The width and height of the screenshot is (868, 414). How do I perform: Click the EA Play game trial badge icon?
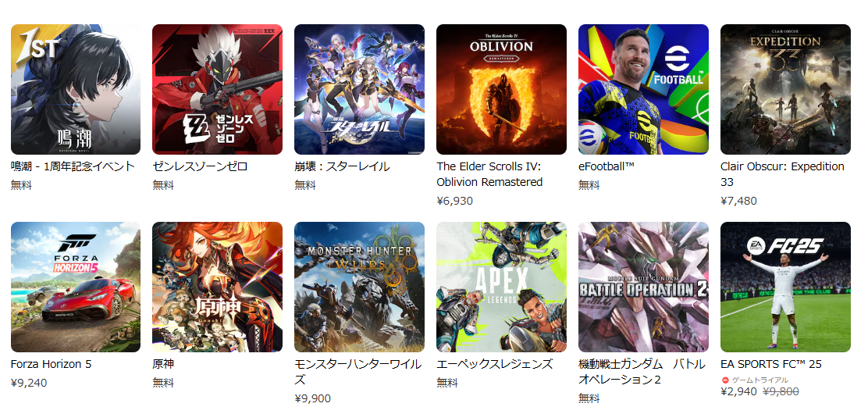[725, 380]
